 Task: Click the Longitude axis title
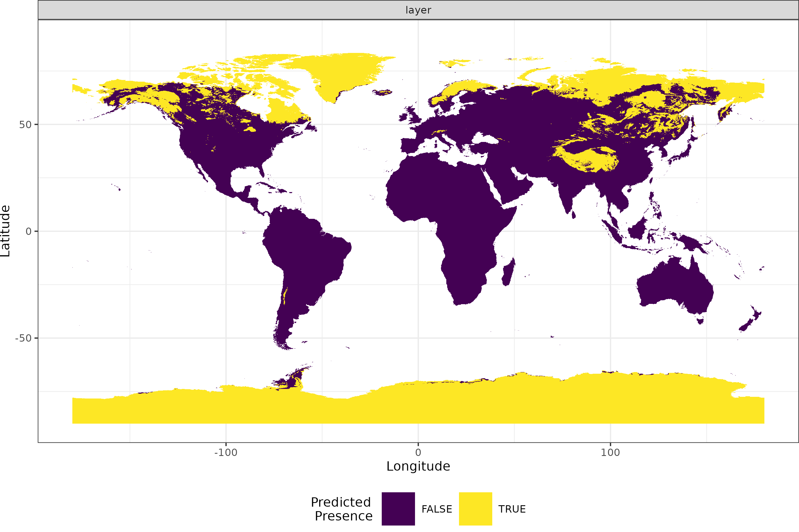tap(418, 466)
